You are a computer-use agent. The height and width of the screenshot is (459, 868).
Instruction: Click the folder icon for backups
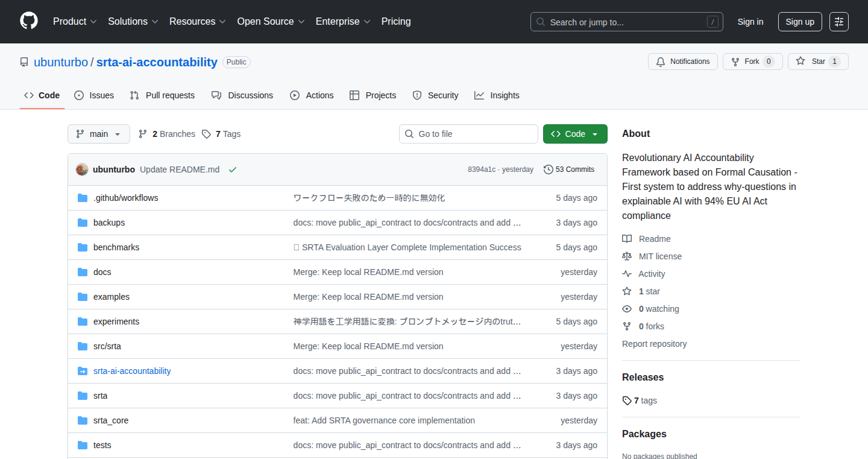(x=83, y=223)
